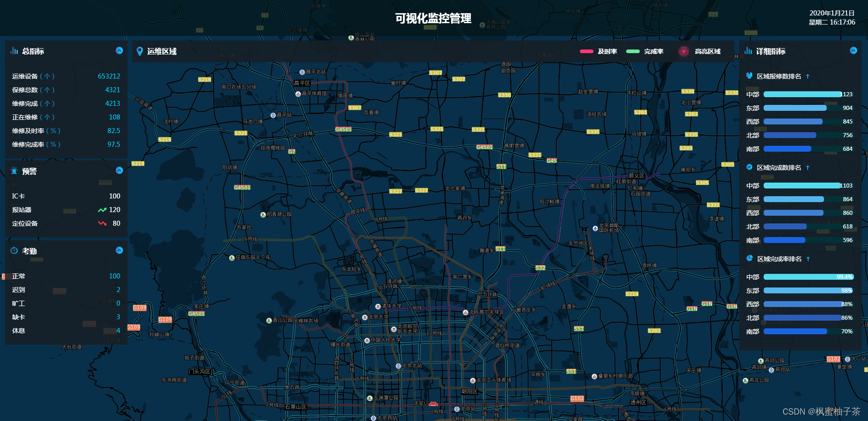Viewport: 868px width, 421px height.
Task: Click the 总指标 bar chart icon
Action: [15, 50]
